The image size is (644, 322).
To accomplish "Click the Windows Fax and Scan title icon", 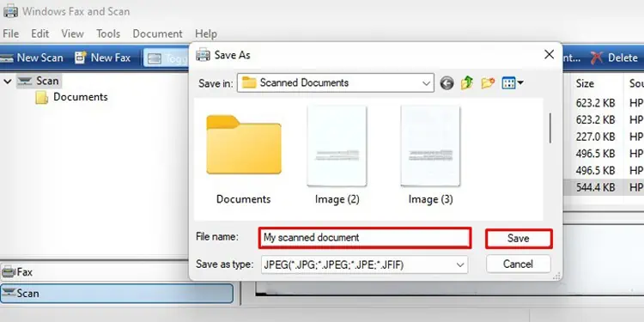I will [10, 11].
